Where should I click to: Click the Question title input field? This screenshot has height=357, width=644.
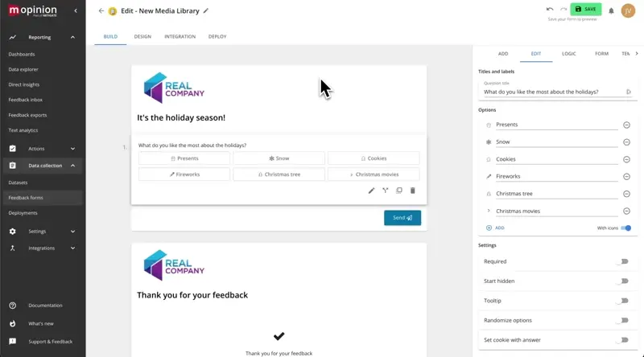(551, 92)
